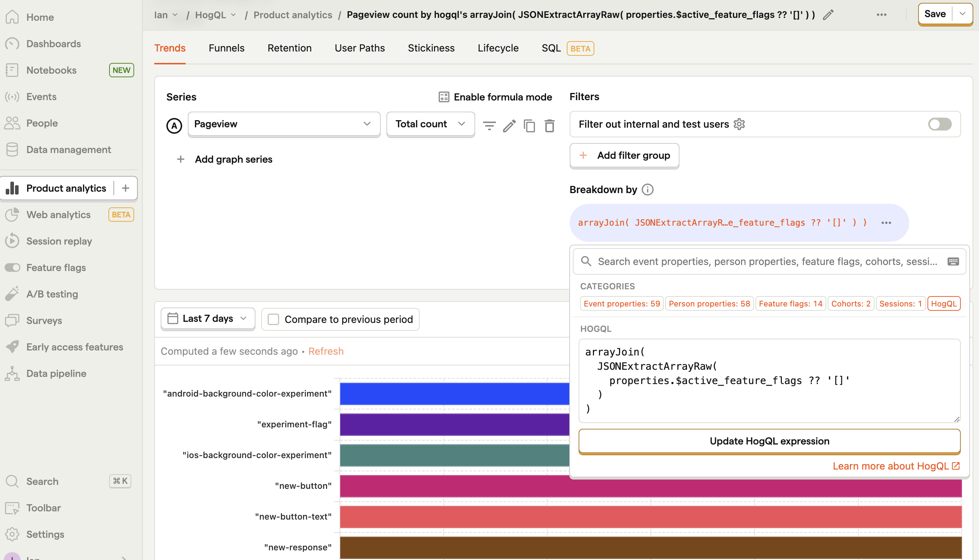Select the HogQL category
The height and width of the screenshot is (560, 979).
[944, 304]
